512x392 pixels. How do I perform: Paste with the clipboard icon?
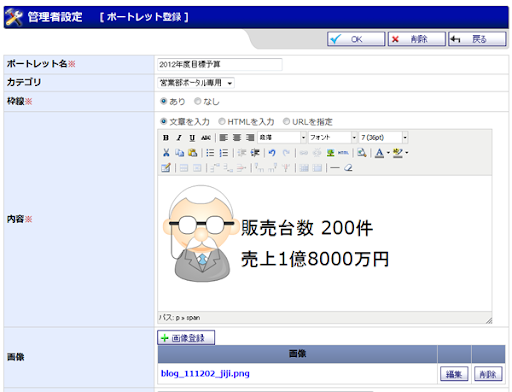click(192, 153)
